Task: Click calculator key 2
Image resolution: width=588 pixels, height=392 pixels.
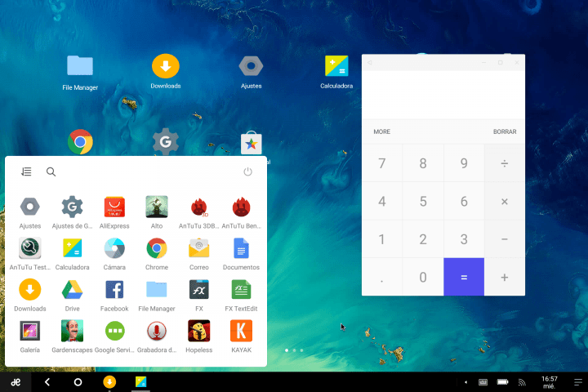Action: click(423, 239)
